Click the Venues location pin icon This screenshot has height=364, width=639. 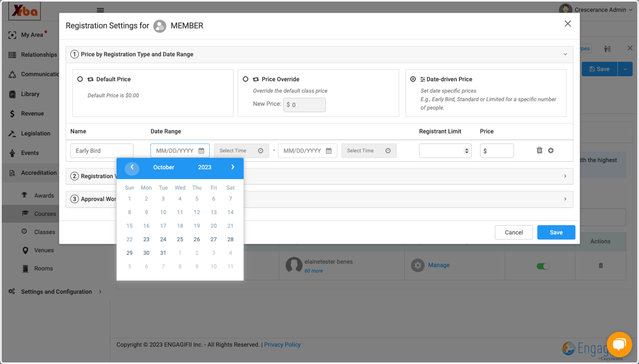24,250
